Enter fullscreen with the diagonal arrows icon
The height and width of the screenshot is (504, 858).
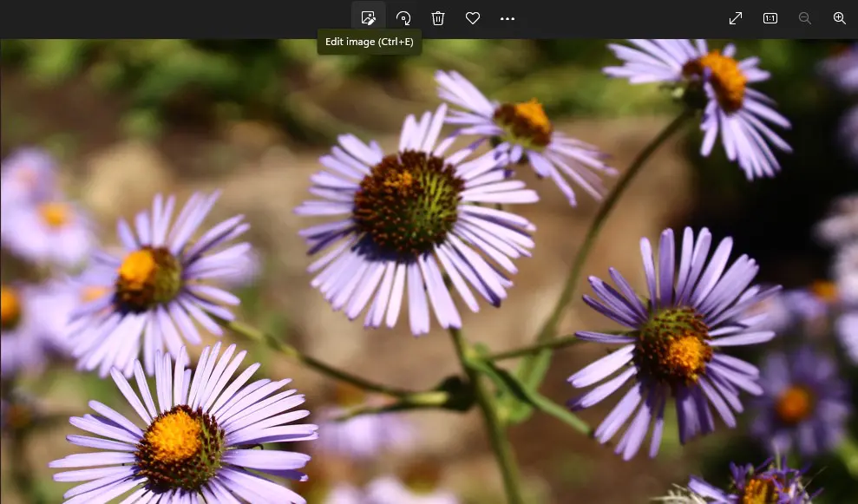[736, 18]
